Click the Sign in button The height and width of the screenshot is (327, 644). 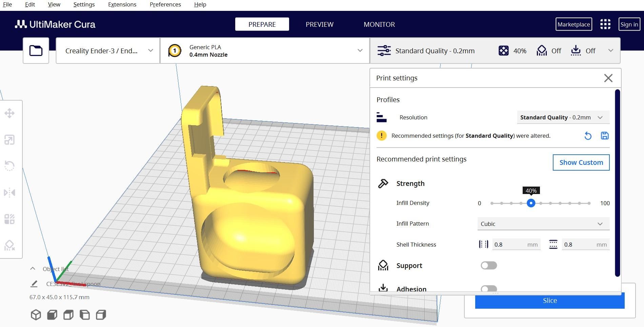click(629, 24)
